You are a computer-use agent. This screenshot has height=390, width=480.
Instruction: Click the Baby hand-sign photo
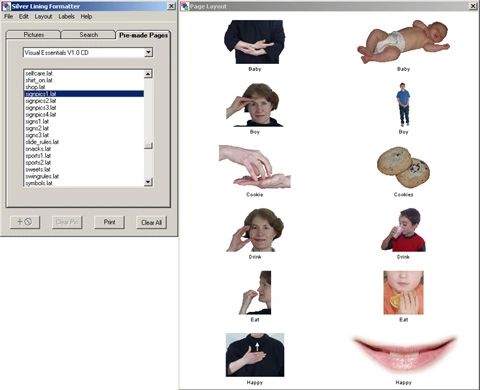click(255, 42)
